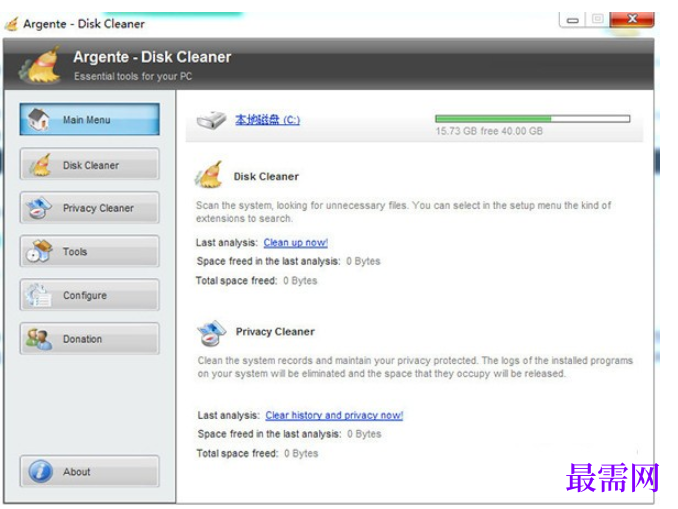Click the toolbox icon beside Tools

coord(38,251)
